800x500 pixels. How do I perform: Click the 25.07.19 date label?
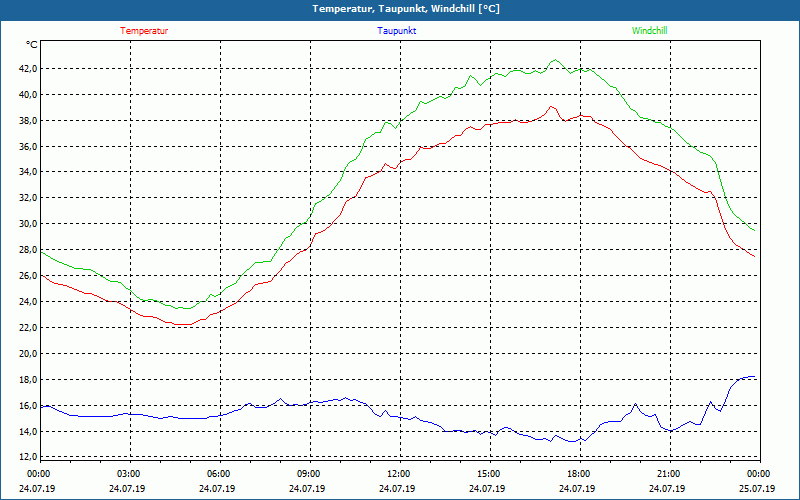(x=757, y=488)
